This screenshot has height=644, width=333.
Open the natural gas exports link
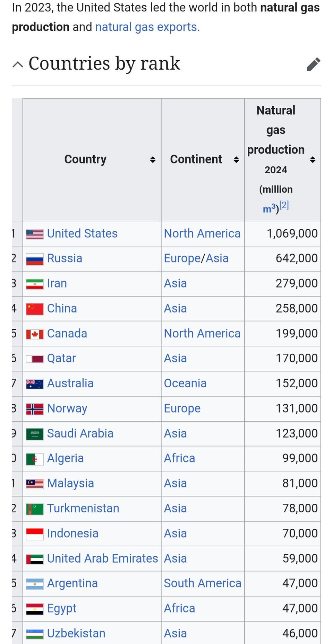coord(147,27)
